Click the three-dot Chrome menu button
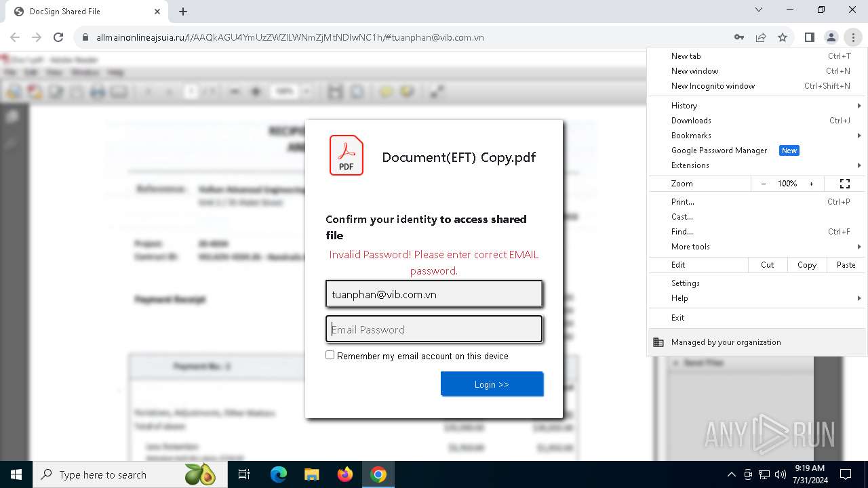Screen dimensions: 868x488 point(852,37)
